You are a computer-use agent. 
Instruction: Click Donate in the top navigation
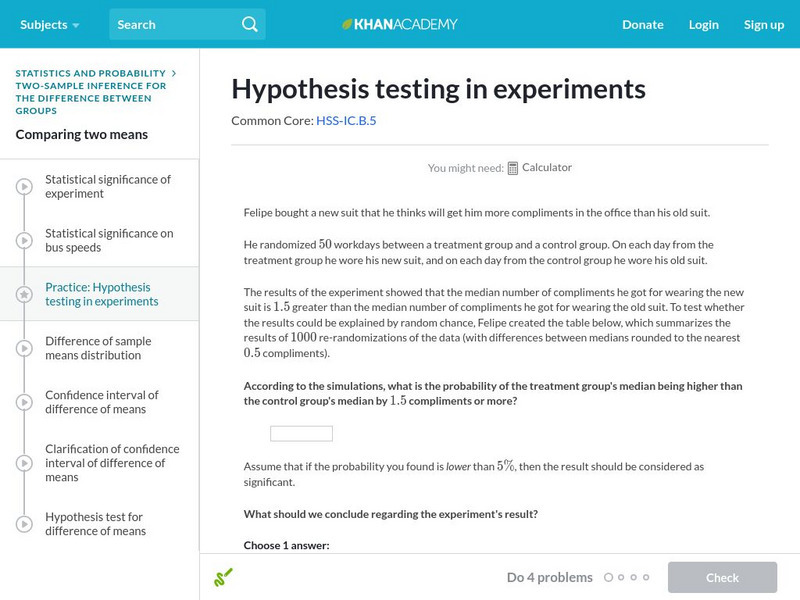click(x=642, y=24)
